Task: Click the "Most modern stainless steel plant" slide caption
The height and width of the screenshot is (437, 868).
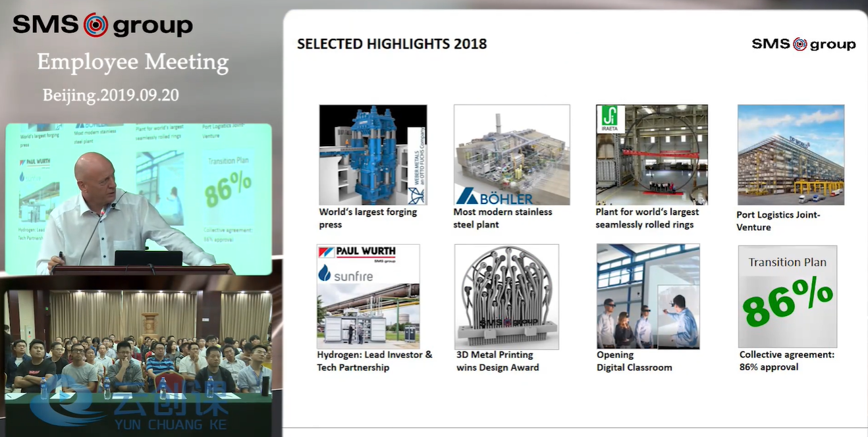Action: coord(503,218)
